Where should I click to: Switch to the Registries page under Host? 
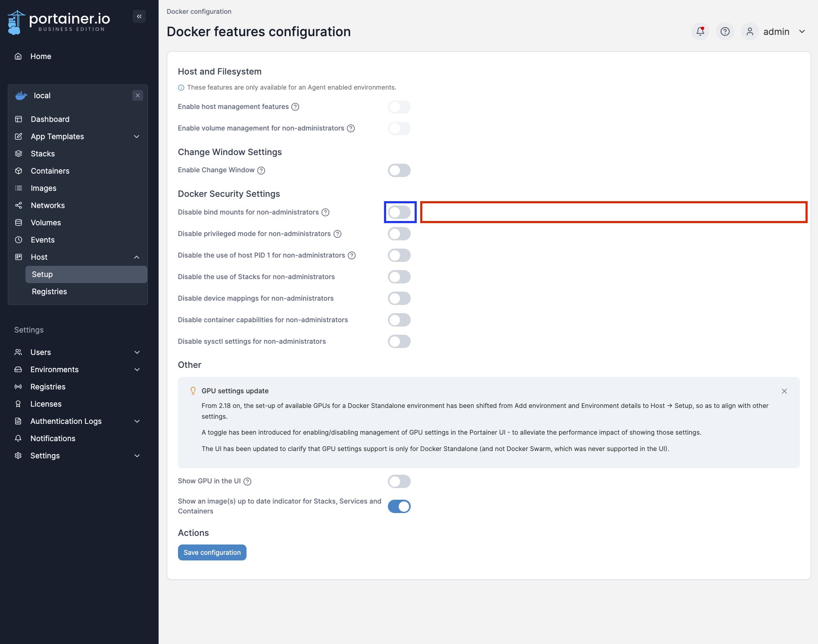click(49, 291)
